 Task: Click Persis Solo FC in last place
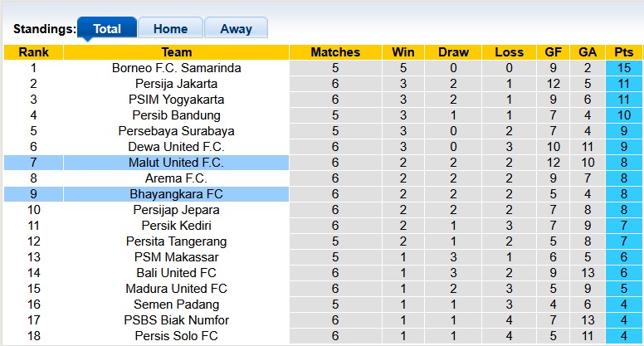pos(176,336)
